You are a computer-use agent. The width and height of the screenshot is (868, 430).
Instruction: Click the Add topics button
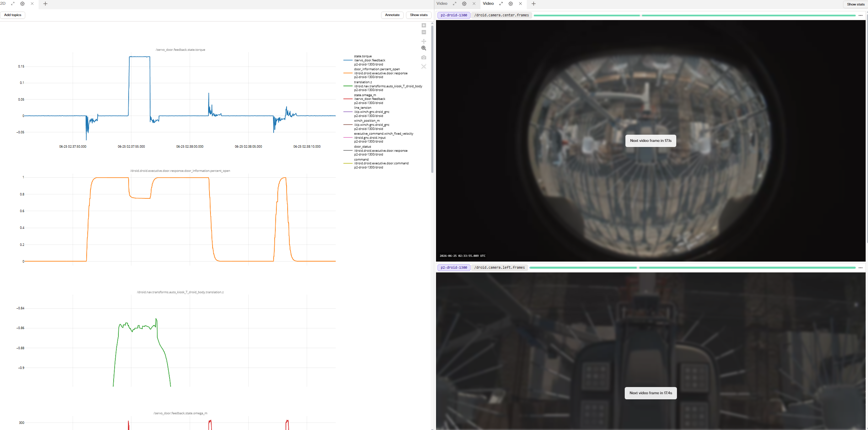click(x=13, y=15)
